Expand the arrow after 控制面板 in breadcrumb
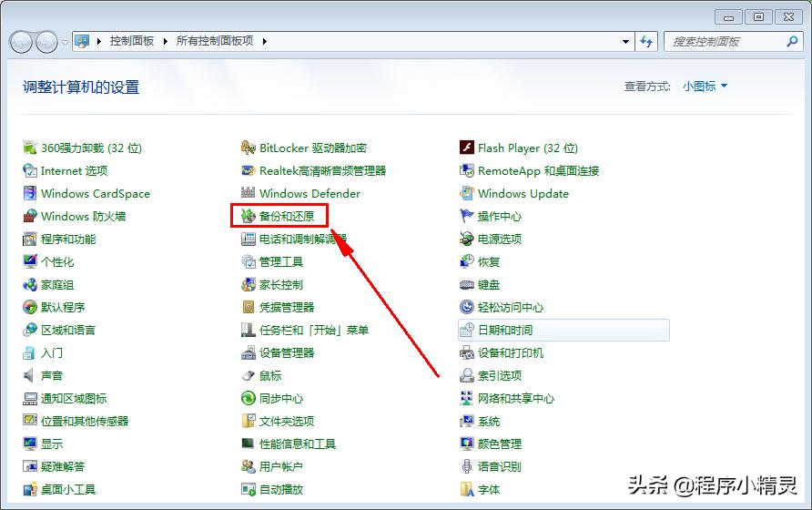The width and height of the screenshot is (812, 510). [x=165, y=42]
